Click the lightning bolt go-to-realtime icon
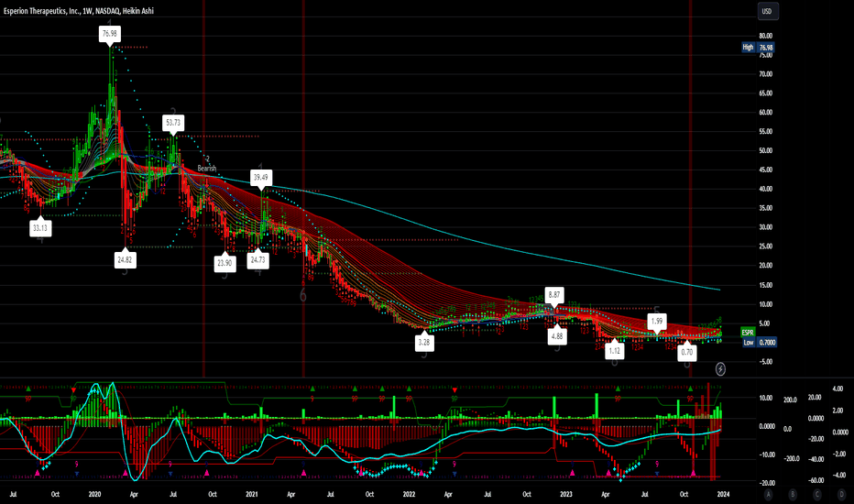Image resolution: width=854 pixels, height=504 pixels. (x=720, y=369)
